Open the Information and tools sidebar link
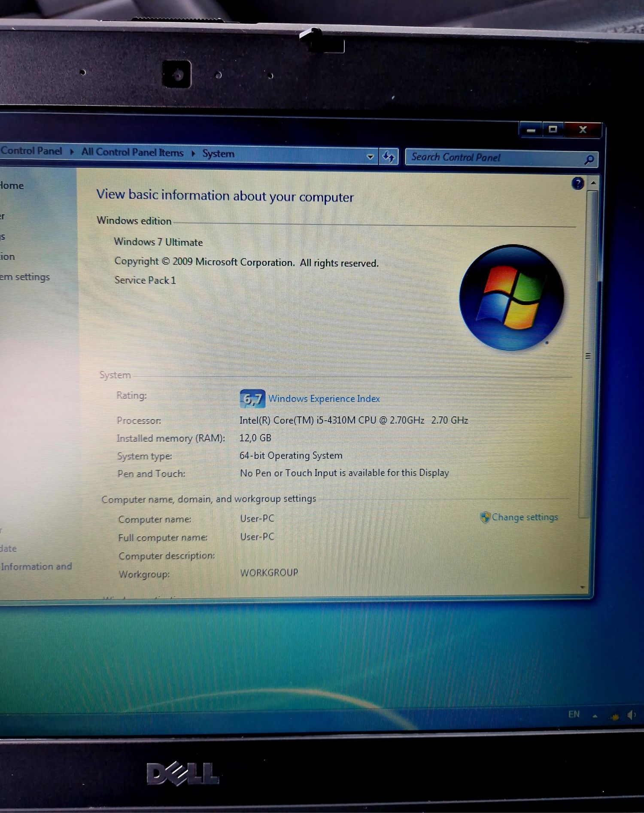Viewport: 644px width, 813px height. tap(36, 567)
